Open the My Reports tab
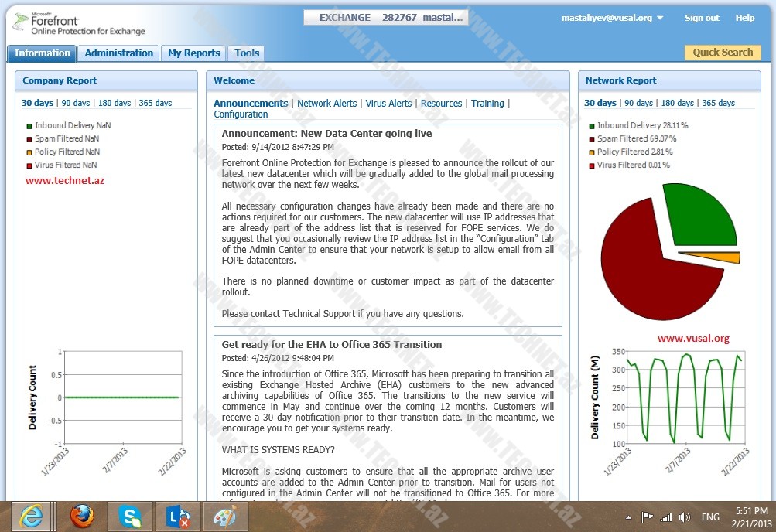This screenshot has width=776, height=532. click(194, 53)
